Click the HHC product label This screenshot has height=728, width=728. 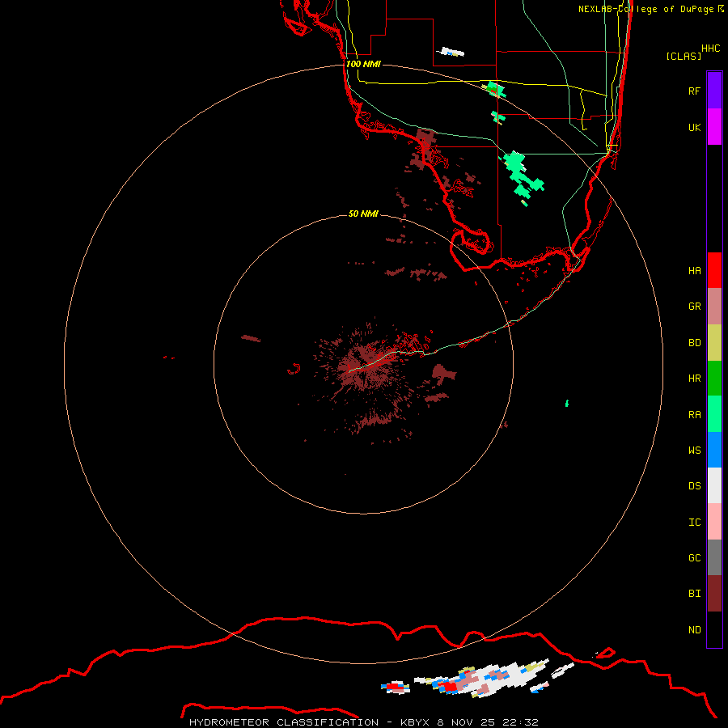tap(710, 48)
